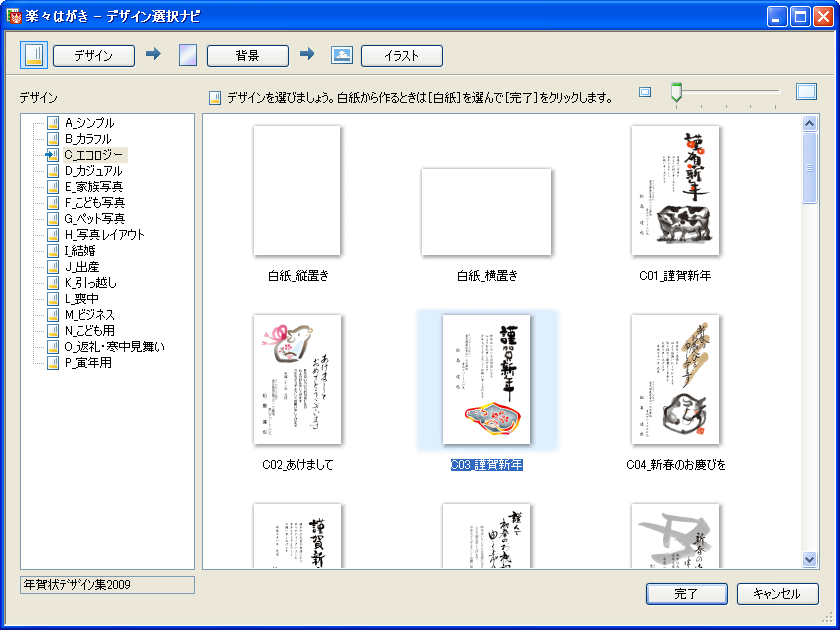Click the small thumbnail size icon
The width and height of the screenshot is (840, 630).
(645, 92)
